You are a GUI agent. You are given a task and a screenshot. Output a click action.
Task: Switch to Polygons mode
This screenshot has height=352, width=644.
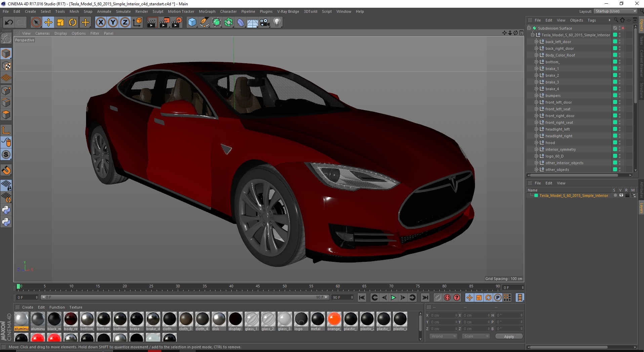pos(6,115)
